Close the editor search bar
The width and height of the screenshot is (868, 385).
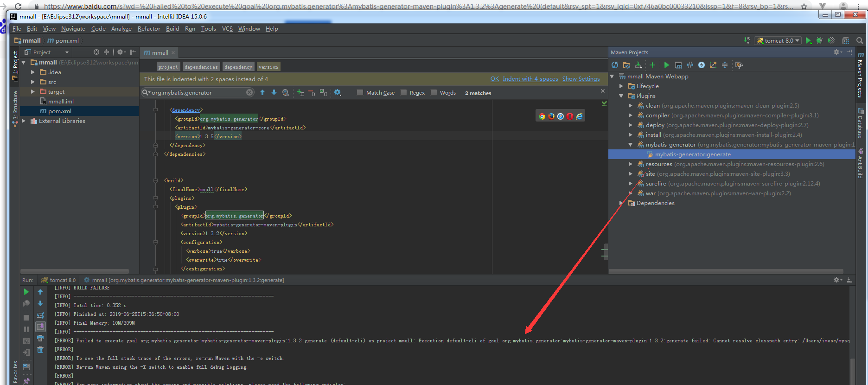603,91
